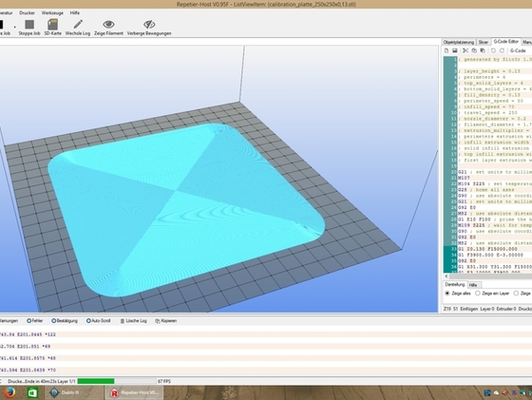Screen dimensions: 532x400
Task: Click log row ending '*70'
Action: tap(27, 370)
